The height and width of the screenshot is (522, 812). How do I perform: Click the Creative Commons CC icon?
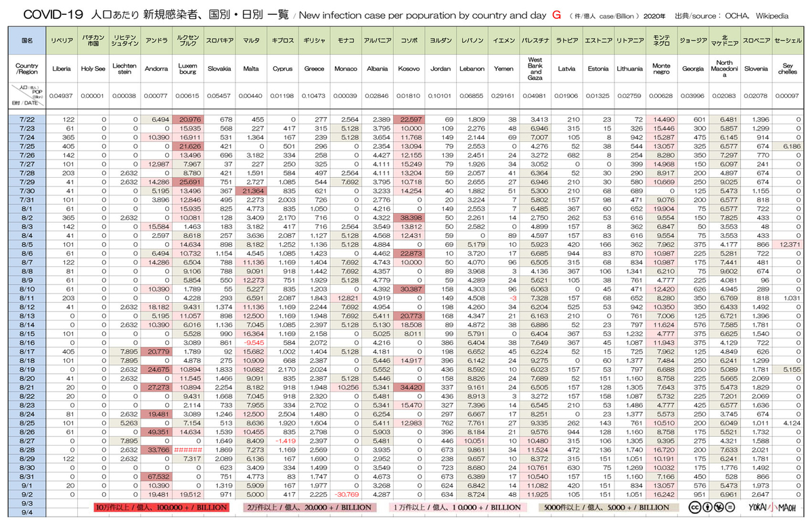click(694, 507)
